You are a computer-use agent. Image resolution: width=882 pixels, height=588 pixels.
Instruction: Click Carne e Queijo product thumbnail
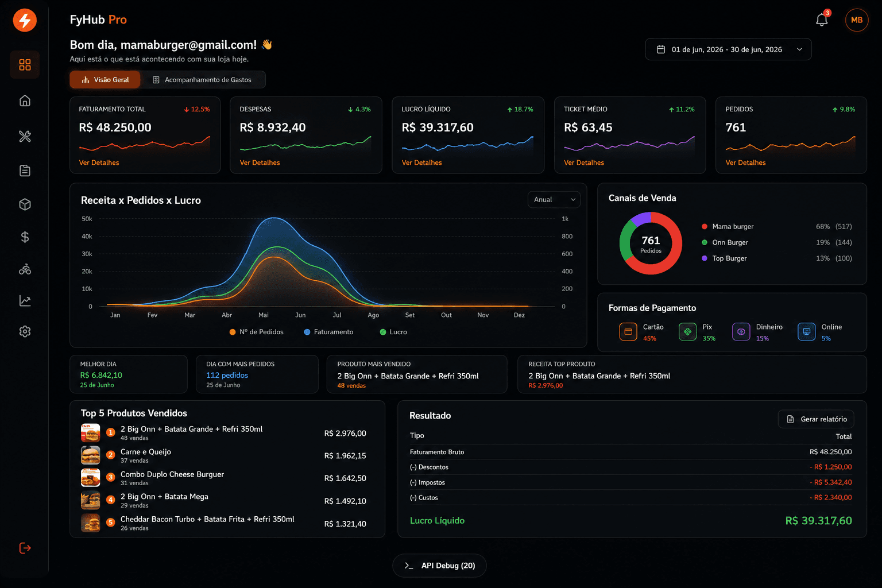[x=91, y=455]
